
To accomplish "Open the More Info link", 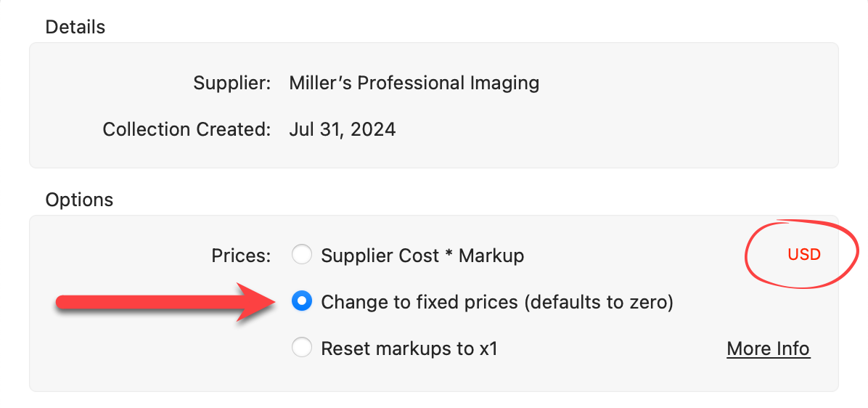I will [768, 348].
